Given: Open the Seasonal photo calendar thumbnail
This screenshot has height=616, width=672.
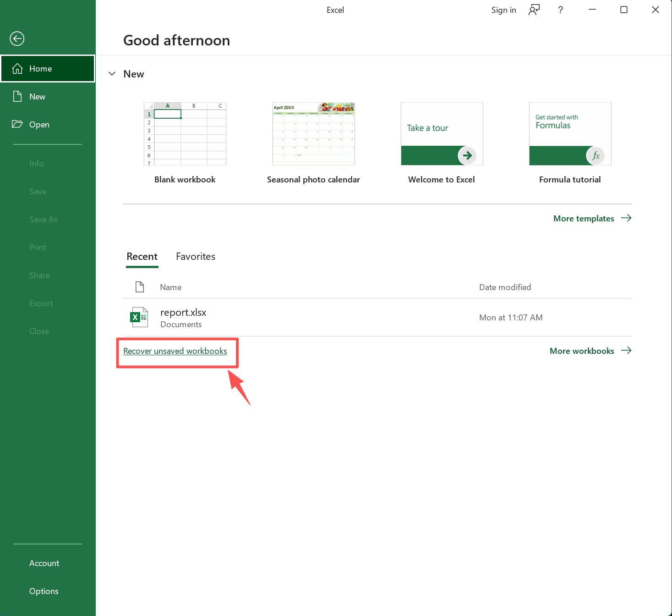Looking at the screenshot, I should click(314, 134).
